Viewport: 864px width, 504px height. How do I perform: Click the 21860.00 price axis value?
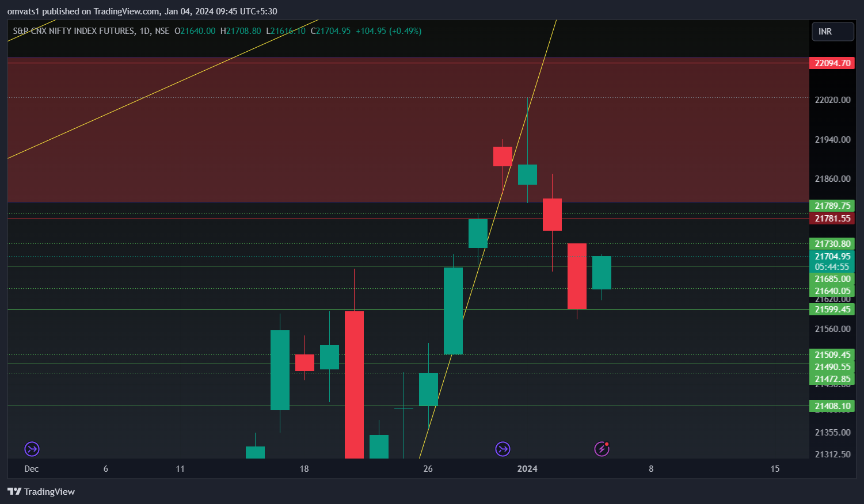(832, 179)
